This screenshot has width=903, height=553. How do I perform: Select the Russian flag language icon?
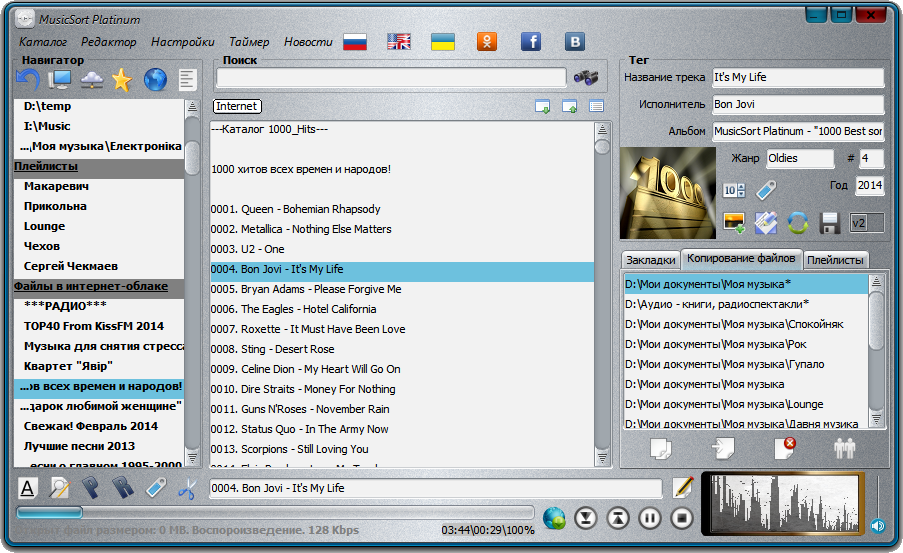pos(355,41)
